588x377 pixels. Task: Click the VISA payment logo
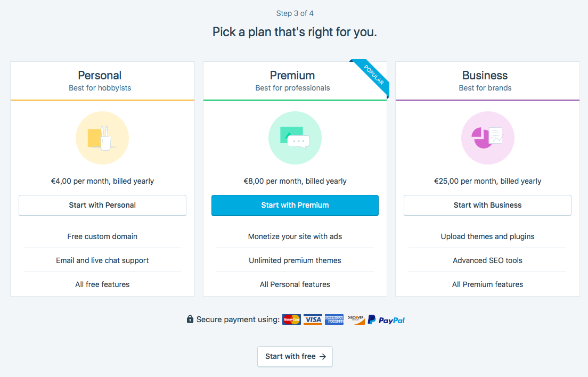click(x=313, y=319)
